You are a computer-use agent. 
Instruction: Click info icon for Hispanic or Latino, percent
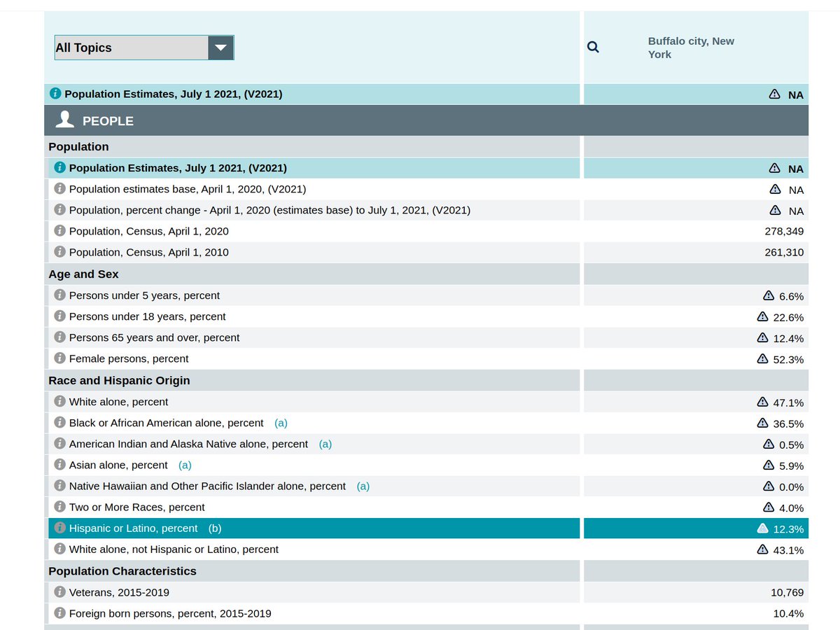(x=60, y=528)
